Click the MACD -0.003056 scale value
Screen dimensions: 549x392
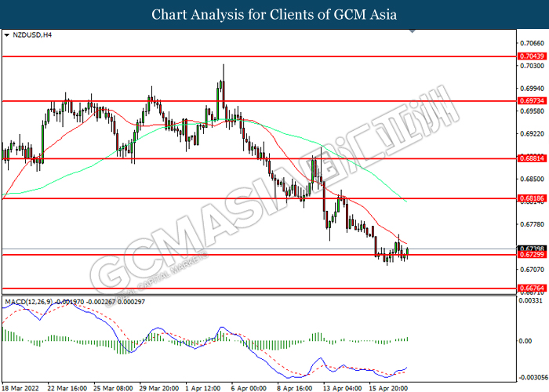click(532, 378)
